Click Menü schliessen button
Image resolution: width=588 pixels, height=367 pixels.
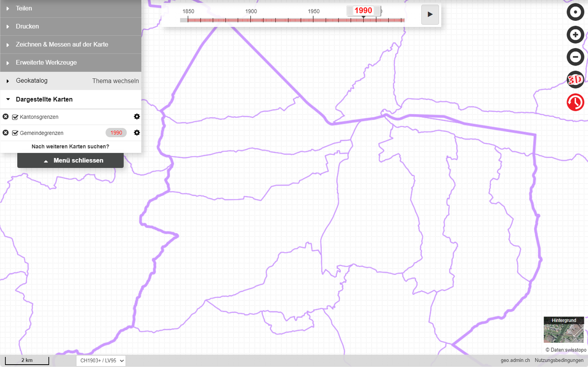pyautogui.click(x=71, y=160)
